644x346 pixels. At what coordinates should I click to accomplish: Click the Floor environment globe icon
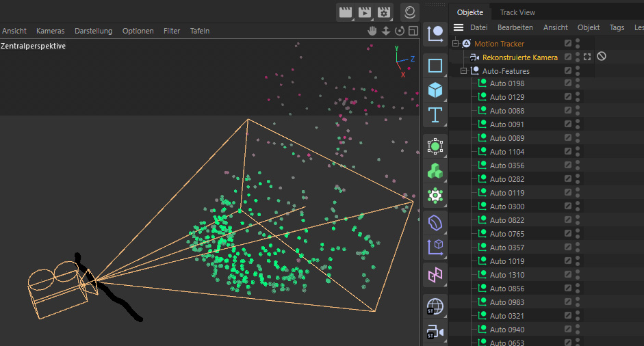click(435, 306)
